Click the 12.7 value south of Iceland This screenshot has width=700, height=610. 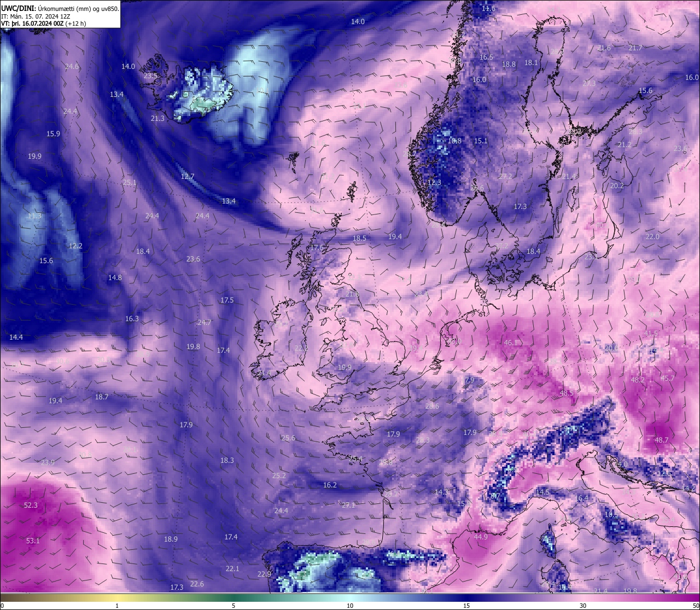pos(188,176)
